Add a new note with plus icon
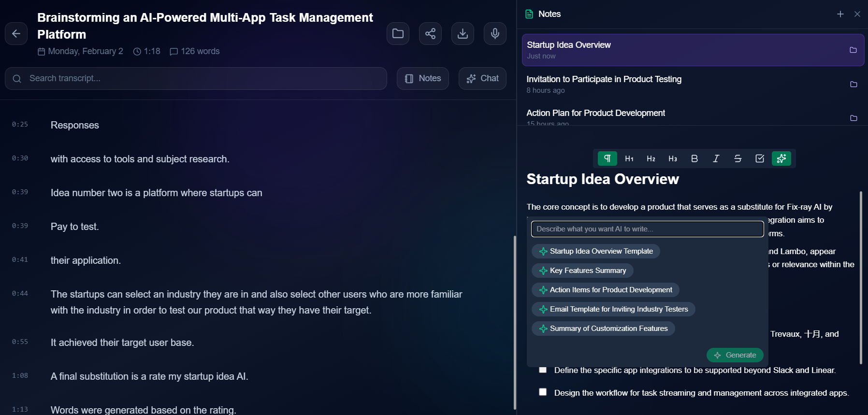Viewport: 868px width, 415px height. [840, 14]
